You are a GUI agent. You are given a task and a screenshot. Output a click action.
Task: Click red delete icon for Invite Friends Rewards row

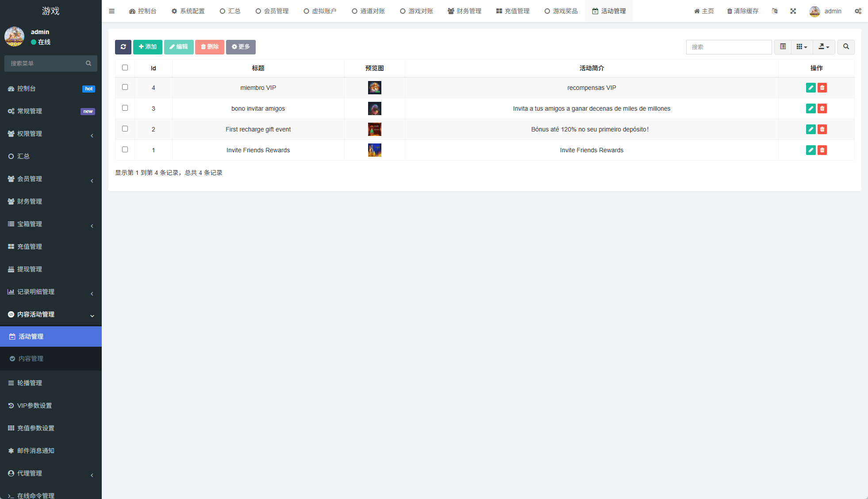(x=822, y=150)
